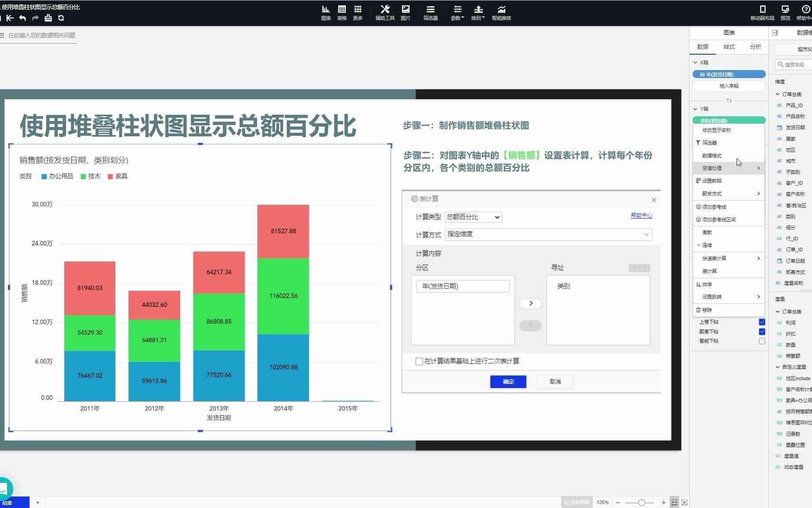The image size is (812, 508).
Task: Enable the 智能下钻 checkbox
Action: pyautogui.click(x=762, y=341)
